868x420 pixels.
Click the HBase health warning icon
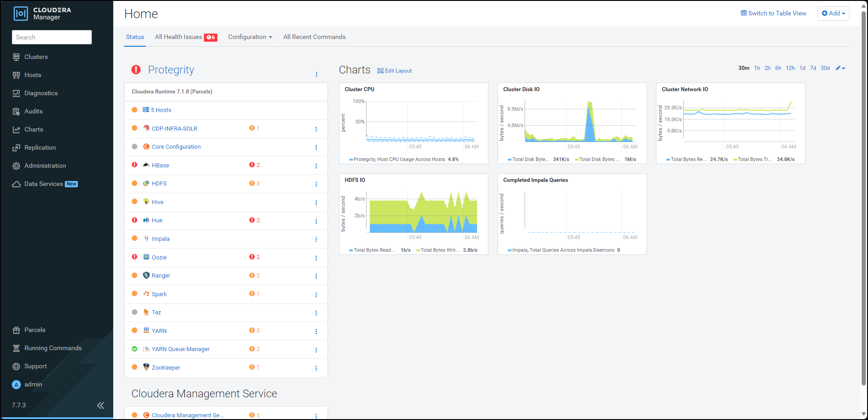click(252, 165)
